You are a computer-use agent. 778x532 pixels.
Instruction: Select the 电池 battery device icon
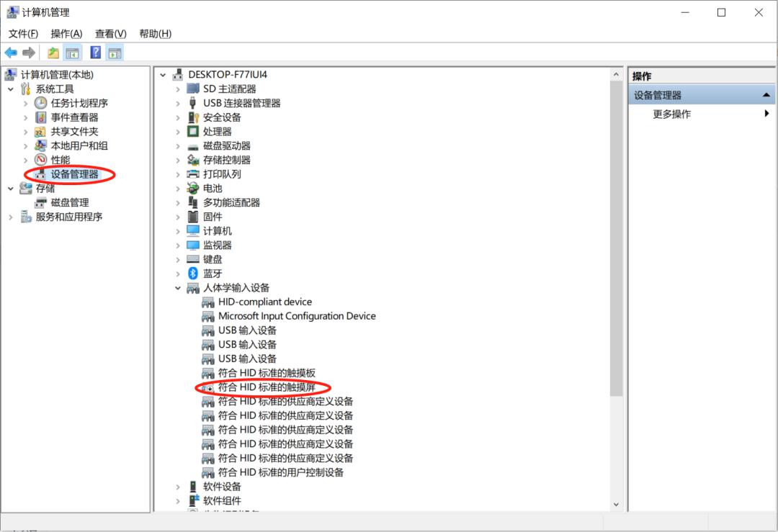[193, 188]
